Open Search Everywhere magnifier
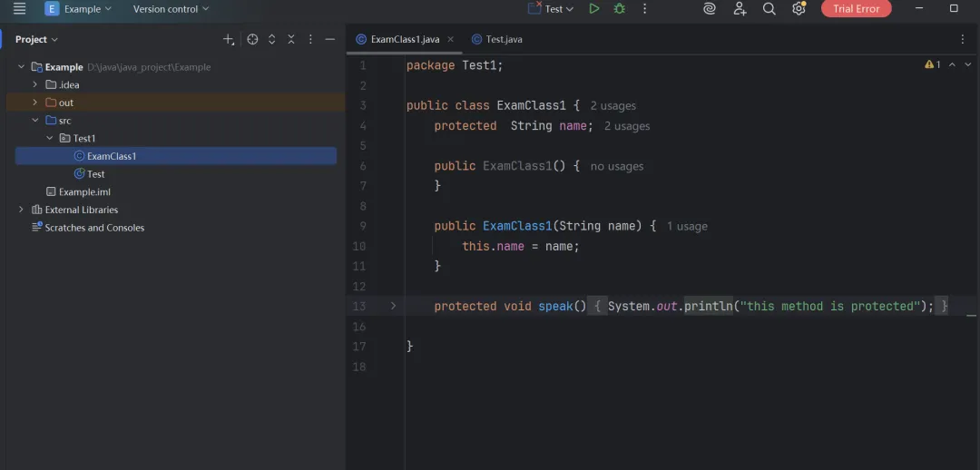980x470 pixels. pyautogui.click(x=769, y=9)
